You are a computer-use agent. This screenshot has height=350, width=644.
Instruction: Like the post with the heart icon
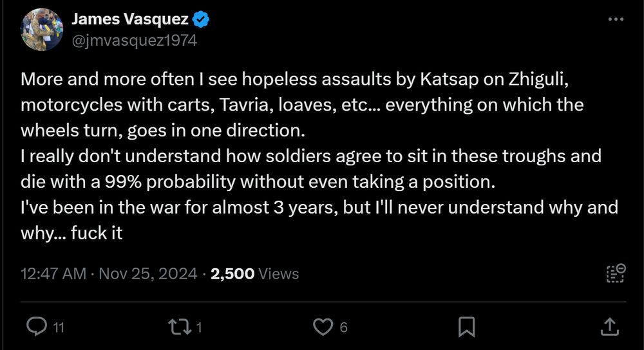[x=322, y=327]
